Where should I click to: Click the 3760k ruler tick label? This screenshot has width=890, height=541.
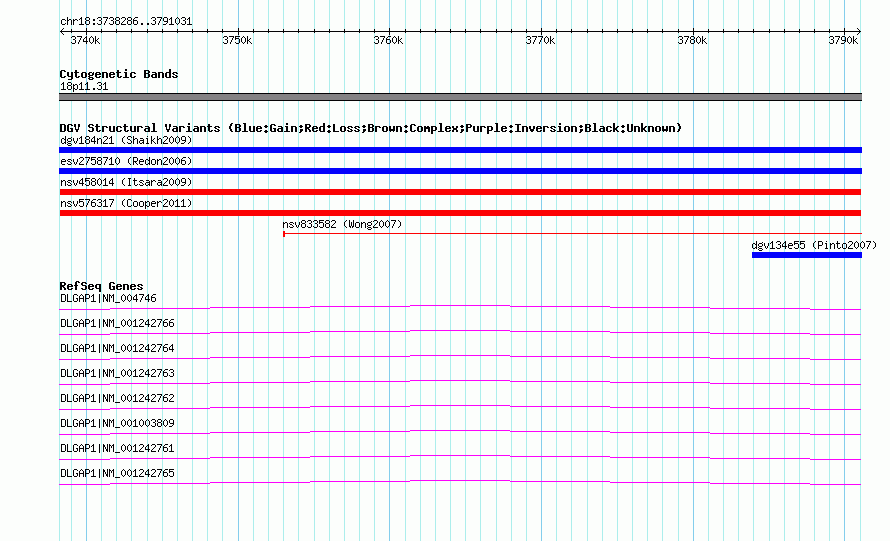click(388, 40)
